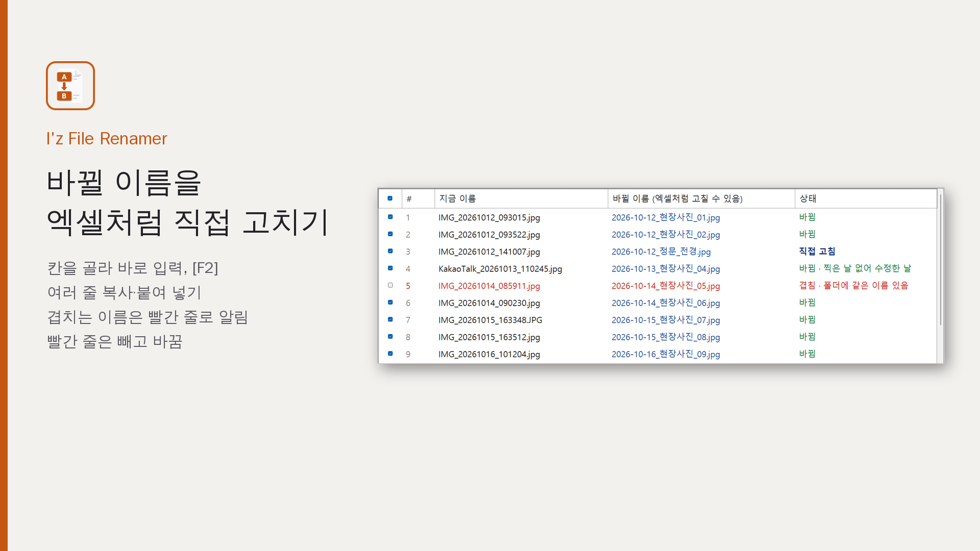The height and width of the screenshot is (551, 980).
Task: Click the '#' column header
Action: pos(418,198)
